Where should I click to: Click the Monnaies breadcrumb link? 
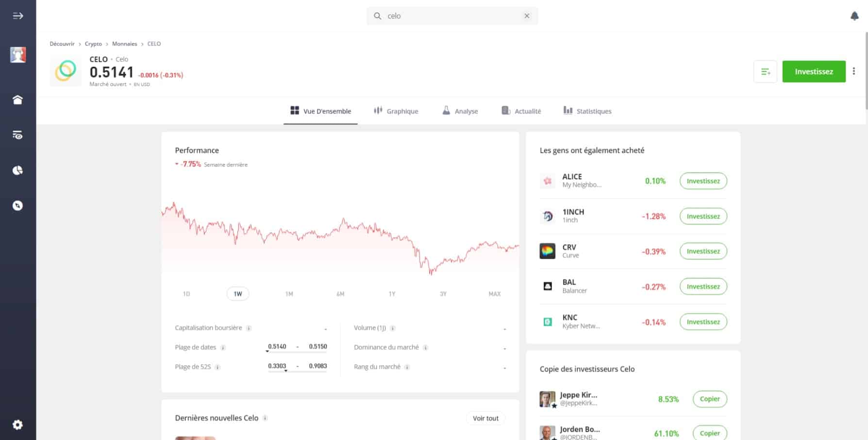(x=125, y=44)
